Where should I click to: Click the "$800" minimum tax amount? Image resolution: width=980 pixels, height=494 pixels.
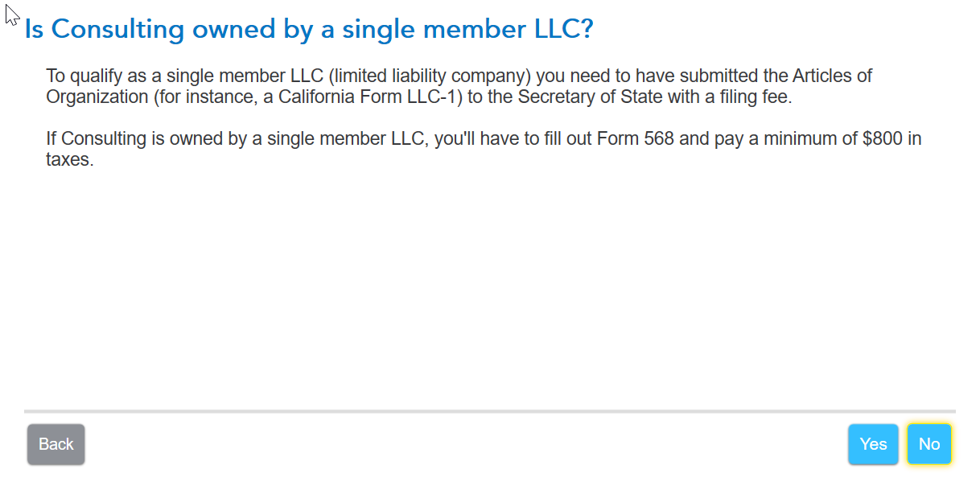[x=882, y=138]
